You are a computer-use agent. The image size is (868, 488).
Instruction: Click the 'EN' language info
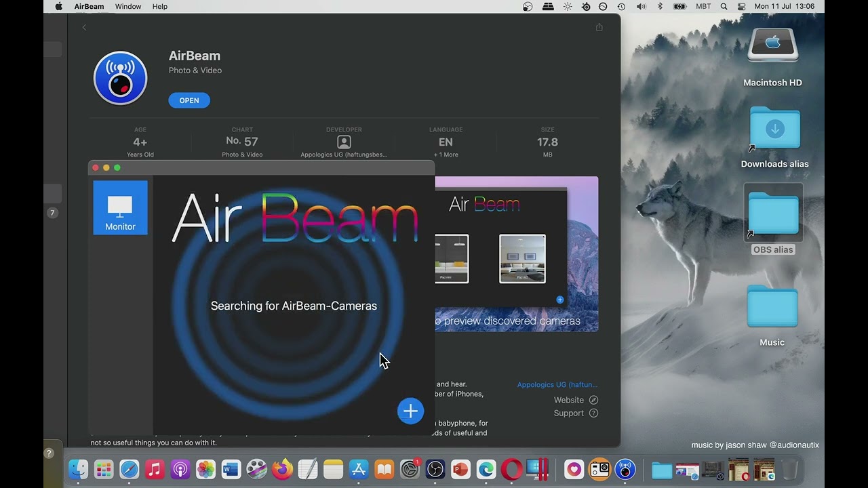tap(446, 142)
